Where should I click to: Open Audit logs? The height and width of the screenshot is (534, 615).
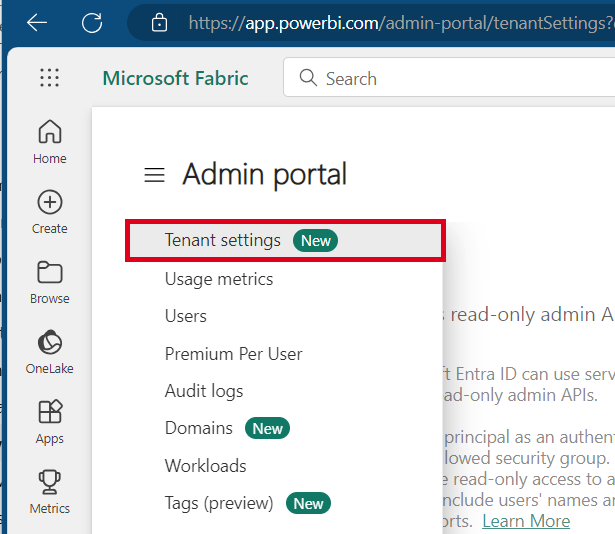point(204,391)
